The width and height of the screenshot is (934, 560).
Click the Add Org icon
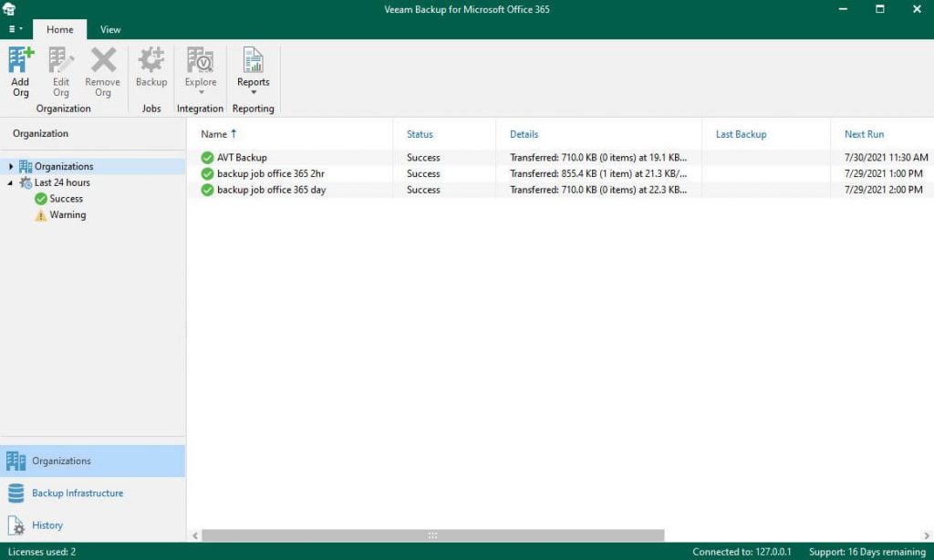(x=20, y=60)
